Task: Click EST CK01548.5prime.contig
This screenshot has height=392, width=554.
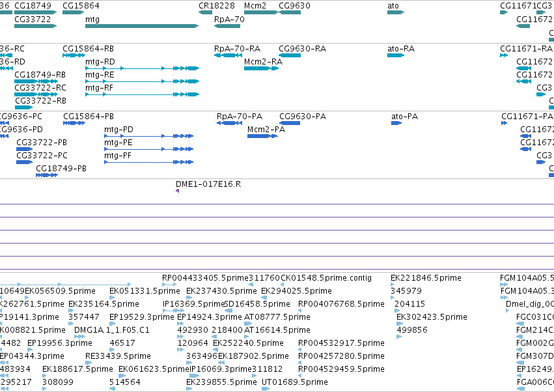Action: coord(326,278)
